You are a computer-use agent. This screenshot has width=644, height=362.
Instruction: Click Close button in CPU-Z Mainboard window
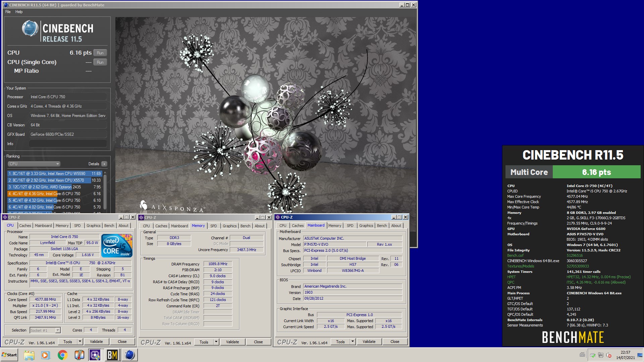pyautogui.click(x=395, y=342)
